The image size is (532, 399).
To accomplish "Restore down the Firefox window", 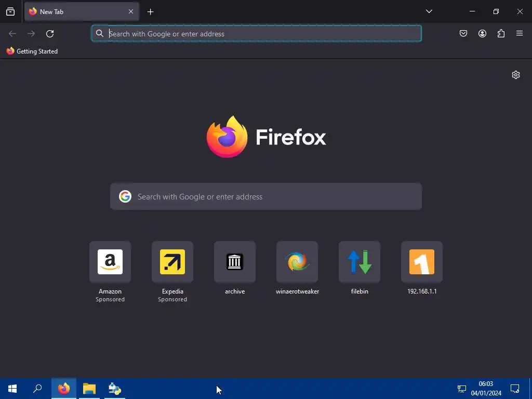I will (x=496, y=11).
